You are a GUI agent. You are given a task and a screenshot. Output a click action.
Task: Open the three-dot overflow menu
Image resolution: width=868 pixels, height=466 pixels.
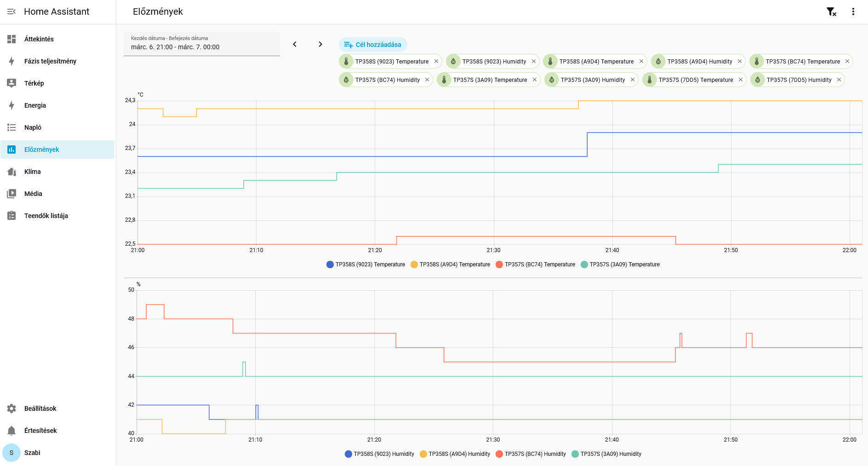coord(853,12)
